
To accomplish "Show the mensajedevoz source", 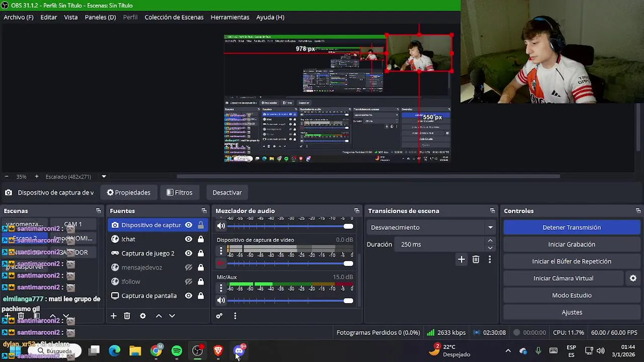I will pyautogui.click(x=188, y=267).
